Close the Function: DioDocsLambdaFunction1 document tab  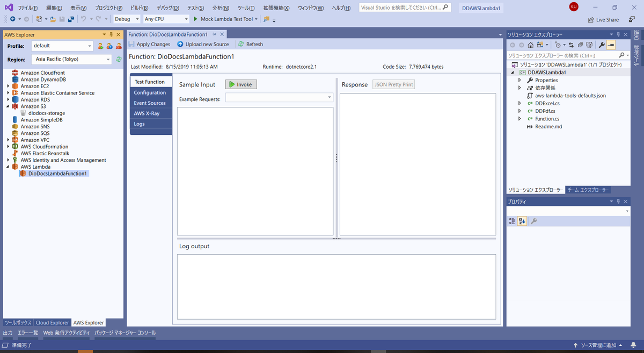pos(222,34)
